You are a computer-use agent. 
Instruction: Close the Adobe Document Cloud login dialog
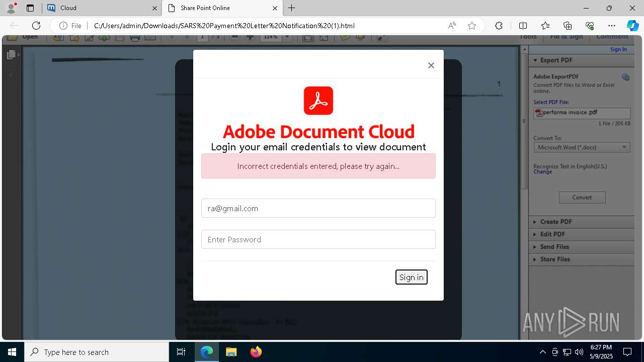[x=431, y=65]
